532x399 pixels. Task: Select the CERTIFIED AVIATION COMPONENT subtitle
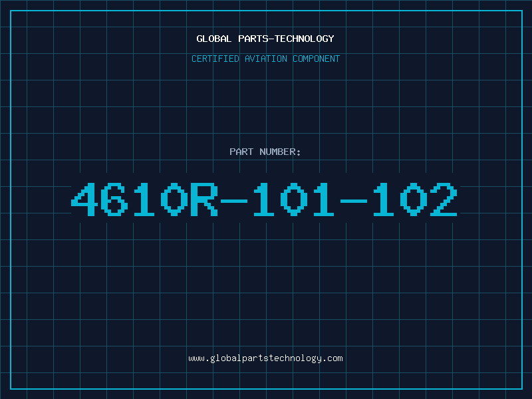click(x=265, y=59)
